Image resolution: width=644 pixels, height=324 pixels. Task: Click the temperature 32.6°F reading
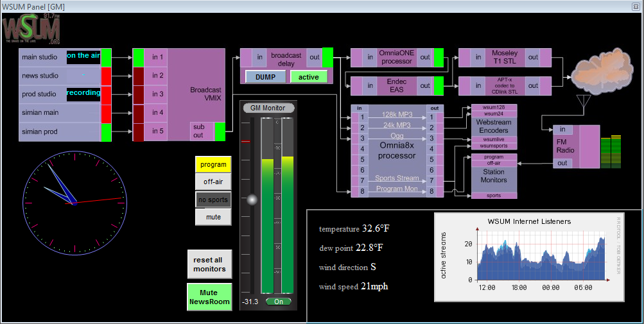tap(354, 229)
